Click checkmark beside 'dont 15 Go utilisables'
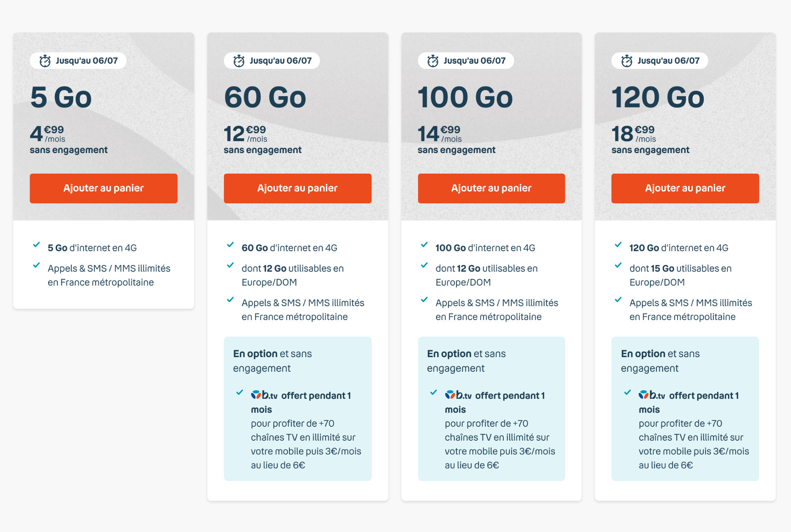Image resolution: width=791 pixels, height=532 pixels. coord(618,265)
